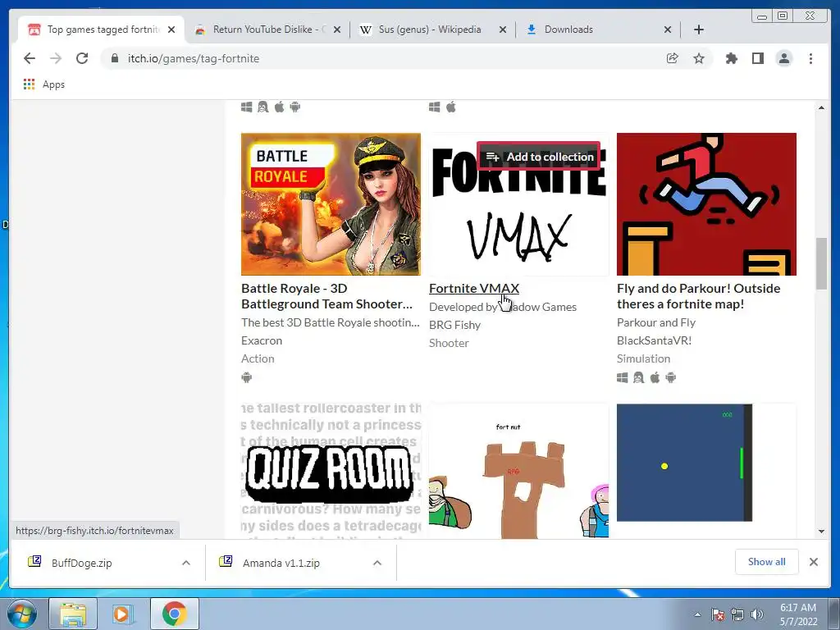Screen dimensions: 840x630
Task: Switch to Return YouTube Dislike tab
Action: (x=267, y=30)
